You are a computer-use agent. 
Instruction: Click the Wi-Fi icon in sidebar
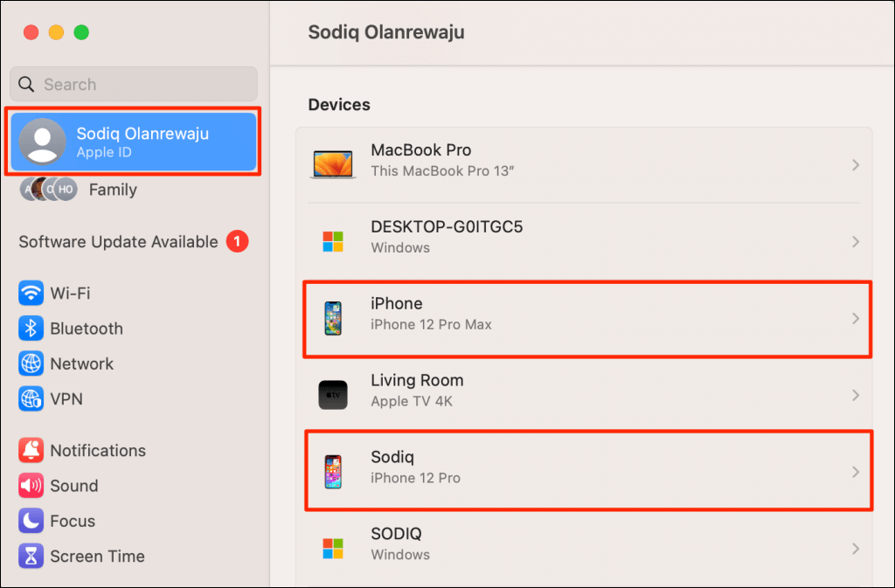tap(31, 294)
